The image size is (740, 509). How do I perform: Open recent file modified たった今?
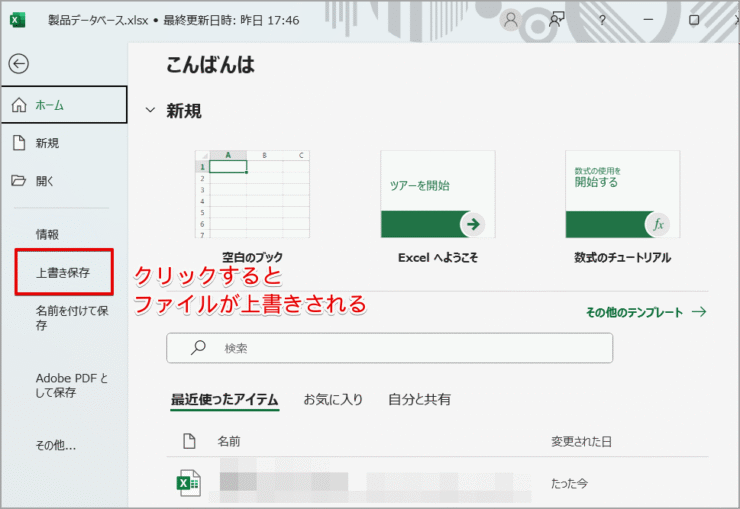coord(437,483)
